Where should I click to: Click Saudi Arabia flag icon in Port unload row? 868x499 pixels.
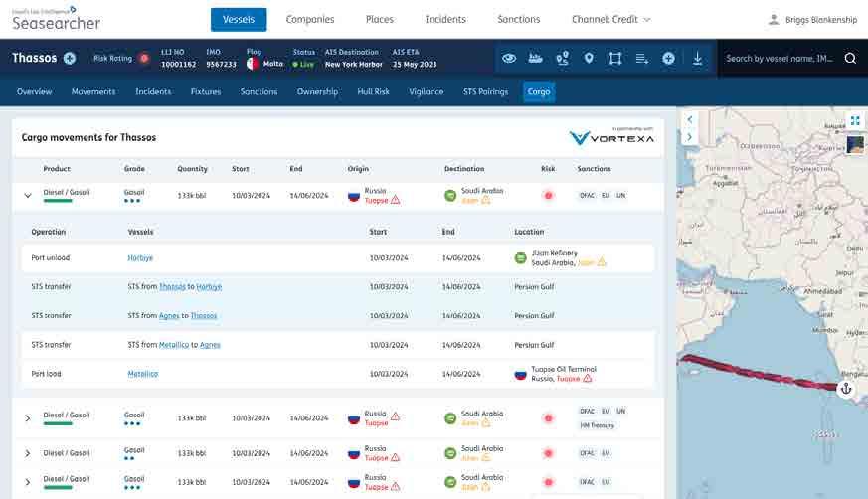520,257
